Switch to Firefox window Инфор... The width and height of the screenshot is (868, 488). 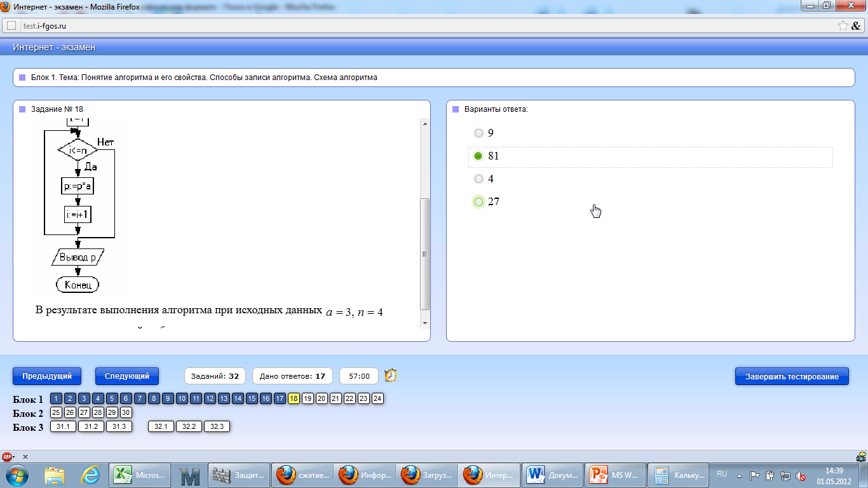pyautogui.click(x=365, y=475)
